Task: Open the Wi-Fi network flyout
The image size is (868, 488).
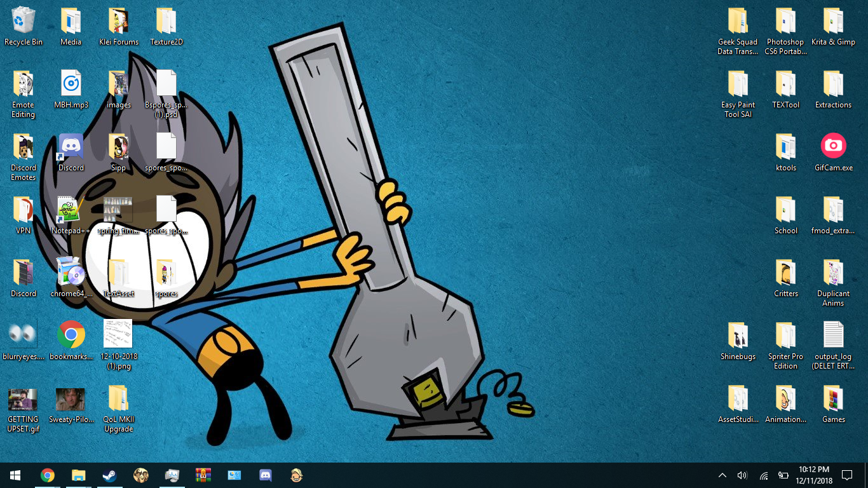Action: pyautogui.click(x=764, y=475)
